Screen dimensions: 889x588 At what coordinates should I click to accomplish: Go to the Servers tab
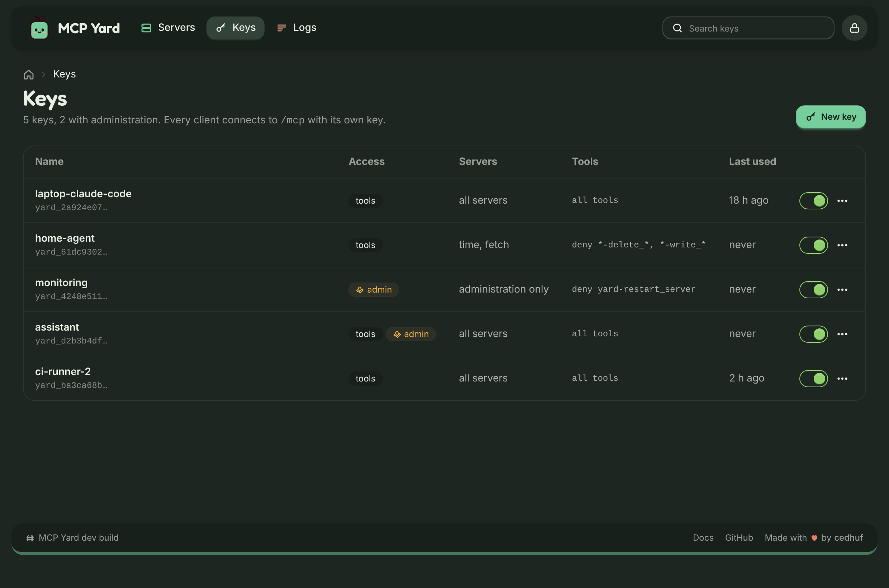(168, 28)
